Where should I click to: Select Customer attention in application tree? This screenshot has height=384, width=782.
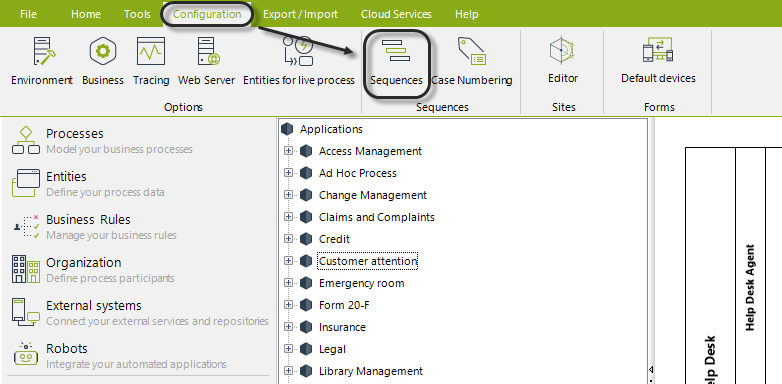click(368, 261)
